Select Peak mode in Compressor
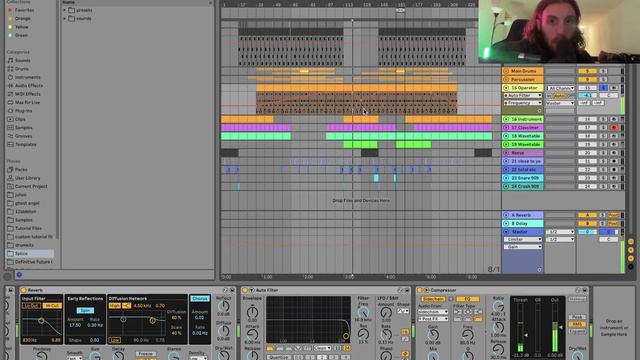This screenshot has width=640, height=360. point(577,317)
